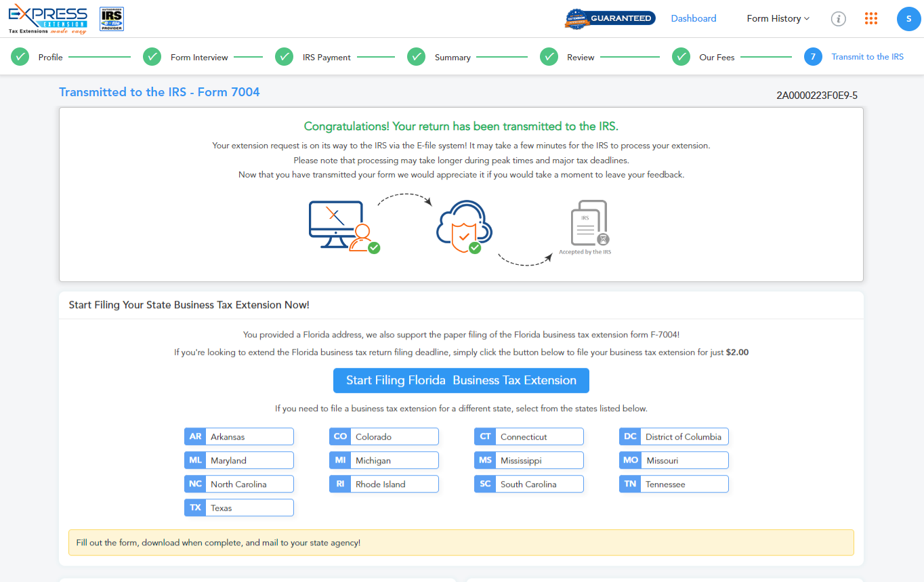Click the Form Interview step checkmark
The height and width of the screenshot is (582, 924).
coord(152,57)
